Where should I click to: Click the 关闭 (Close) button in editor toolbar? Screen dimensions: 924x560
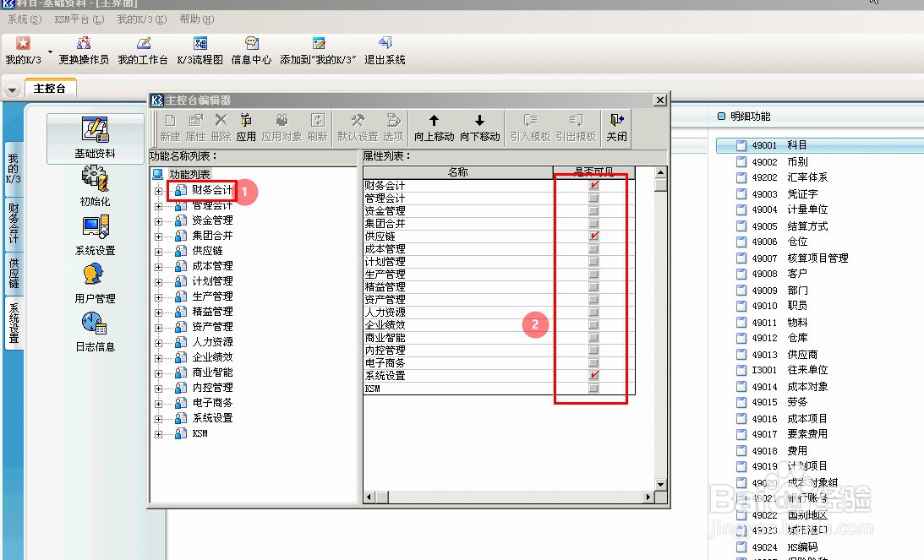click(616, 125)
